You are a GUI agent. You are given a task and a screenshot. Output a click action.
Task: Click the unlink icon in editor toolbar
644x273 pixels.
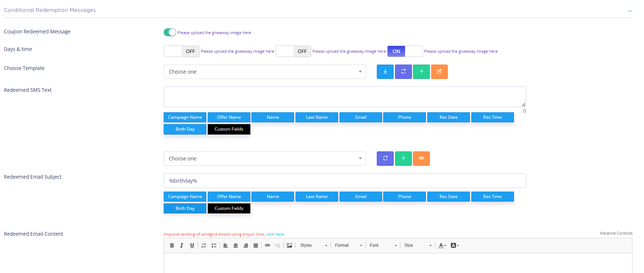278,245
